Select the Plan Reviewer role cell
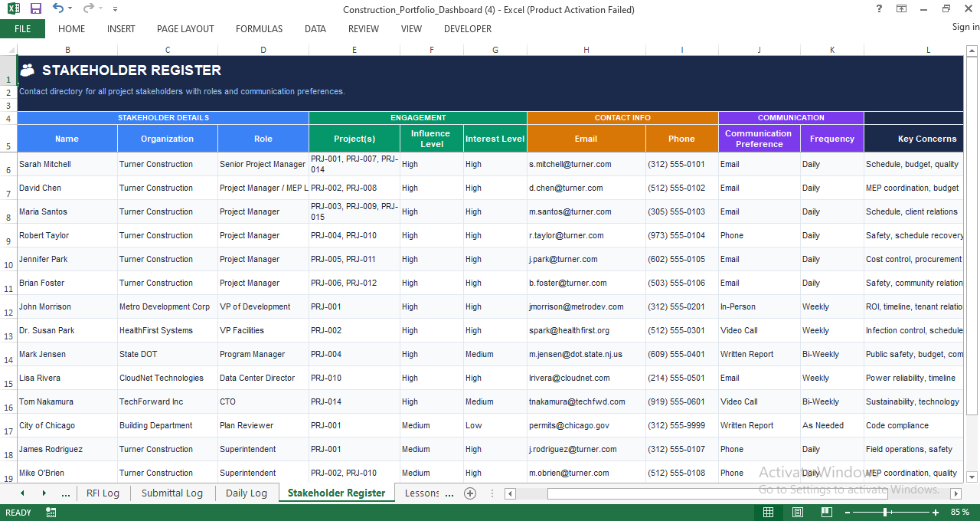Image resolution: width=980 pixels, height=521 pixels. click(x=263, y=426)
